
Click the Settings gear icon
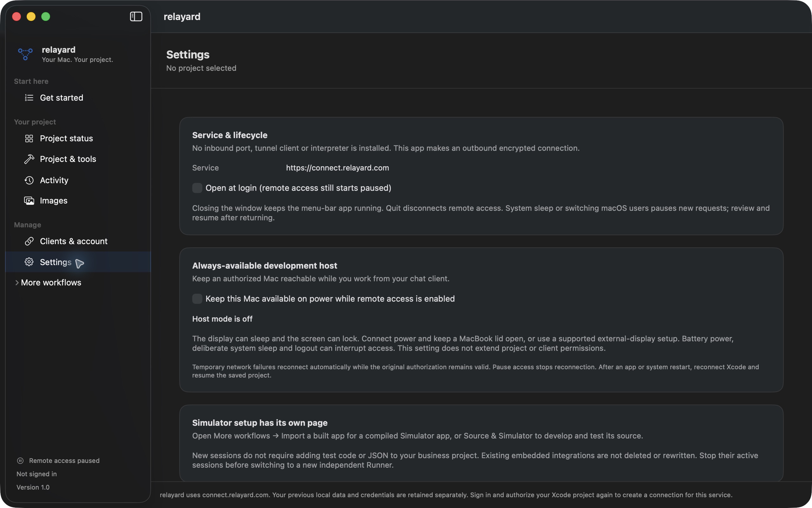pyautogui.click(x=29, y=262)
